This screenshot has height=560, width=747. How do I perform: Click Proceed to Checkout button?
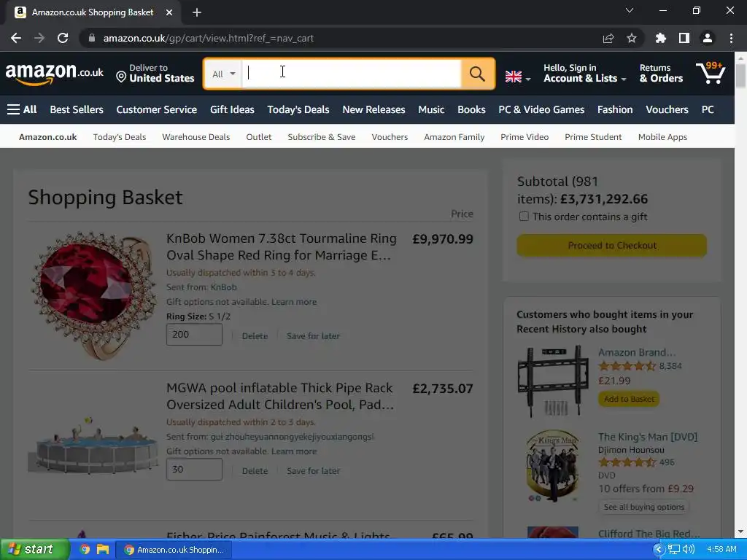point(612,245)
